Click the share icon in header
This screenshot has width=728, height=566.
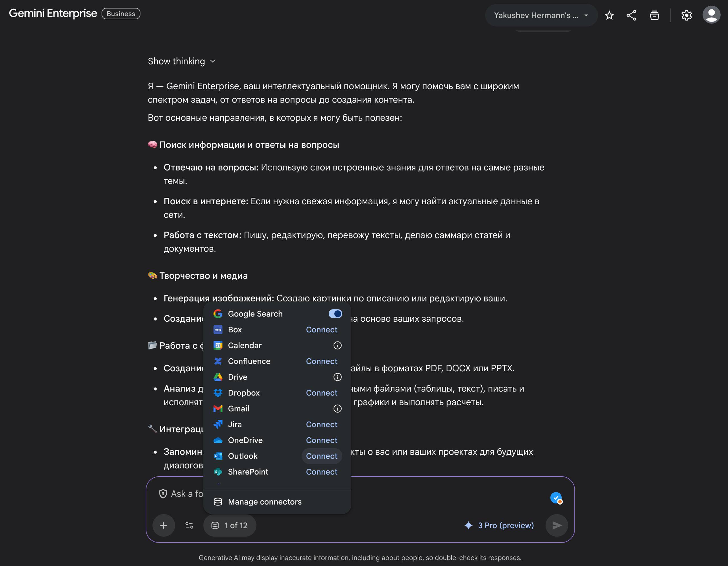631,15
